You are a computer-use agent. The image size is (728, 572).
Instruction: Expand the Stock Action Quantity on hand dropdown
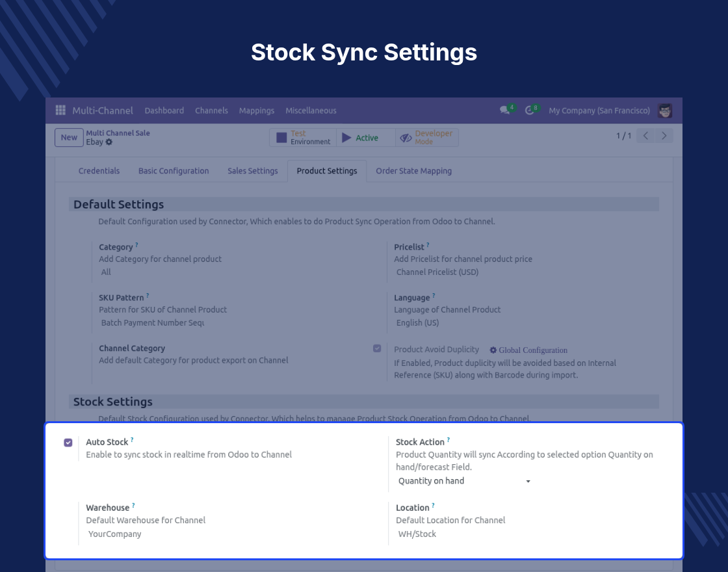(464, 481)
